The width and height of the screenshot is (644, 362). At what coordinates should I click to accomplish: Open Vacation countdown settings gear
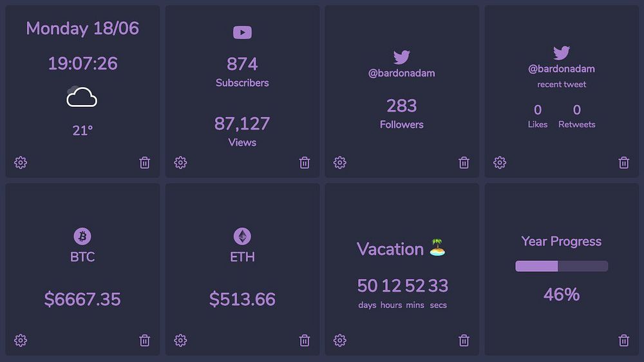(x=340, y=340)
